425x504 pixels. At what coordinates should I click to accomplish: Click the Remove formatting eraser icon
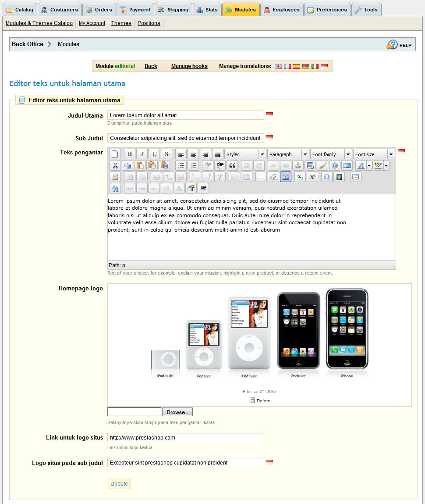[x=273, y=177]
